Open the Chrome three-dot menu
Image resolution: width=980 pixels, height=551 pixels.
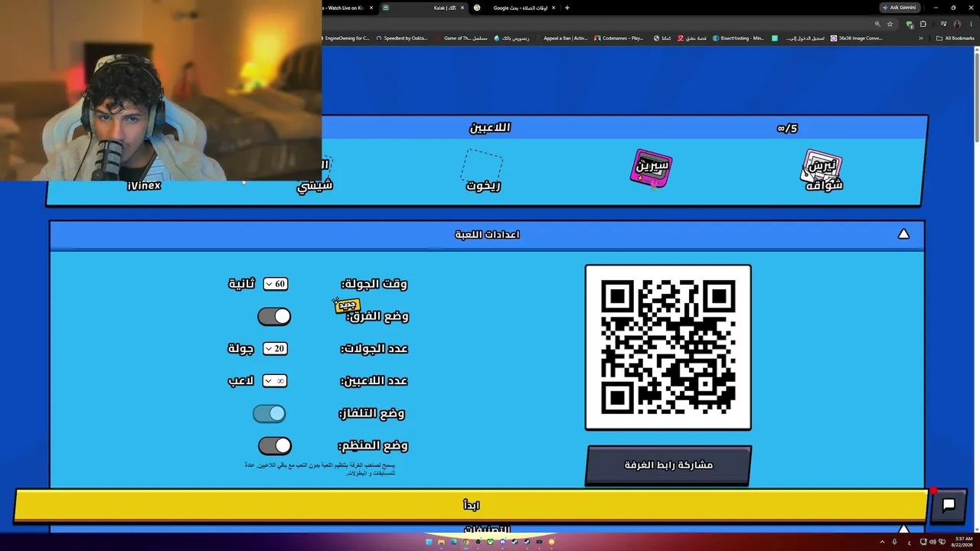coord(969,24)
